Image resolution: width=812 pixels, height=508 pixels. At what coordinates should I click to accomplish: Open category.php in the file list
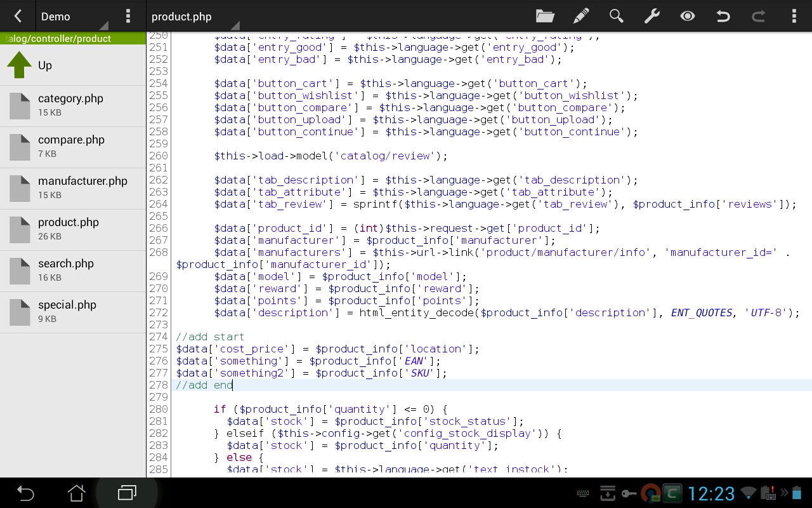click(73, 106)
